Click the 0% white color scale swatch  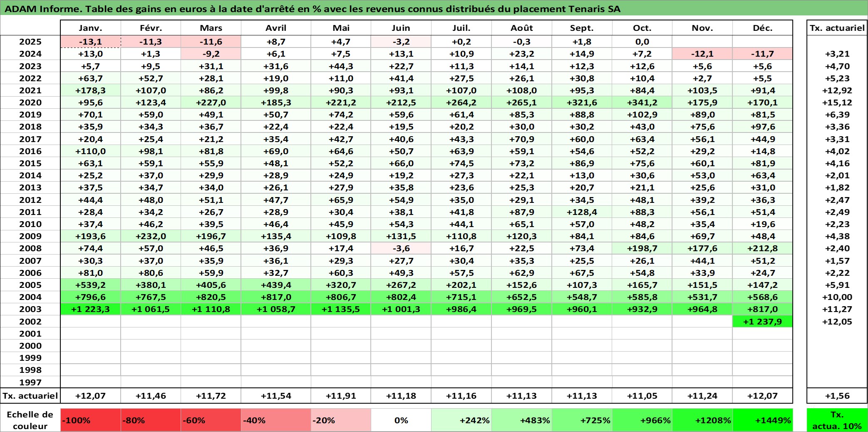point(401,420)
